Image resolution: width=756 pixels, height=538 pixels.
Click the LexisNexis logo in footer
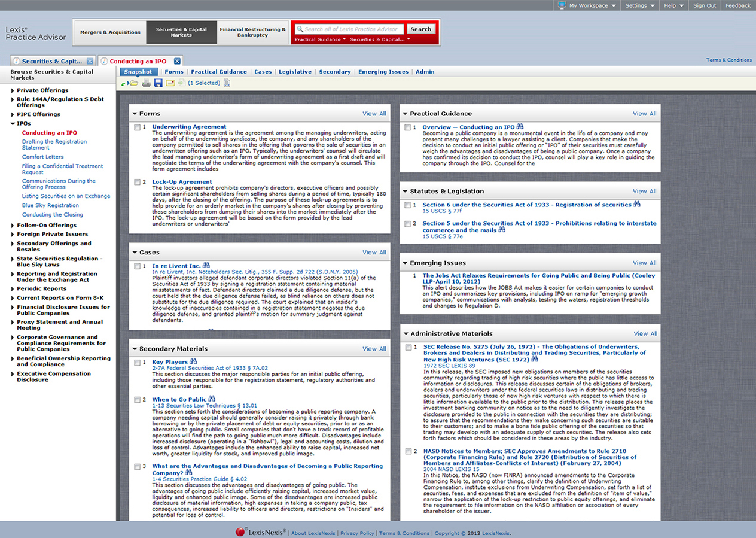(x=261, y=532)
